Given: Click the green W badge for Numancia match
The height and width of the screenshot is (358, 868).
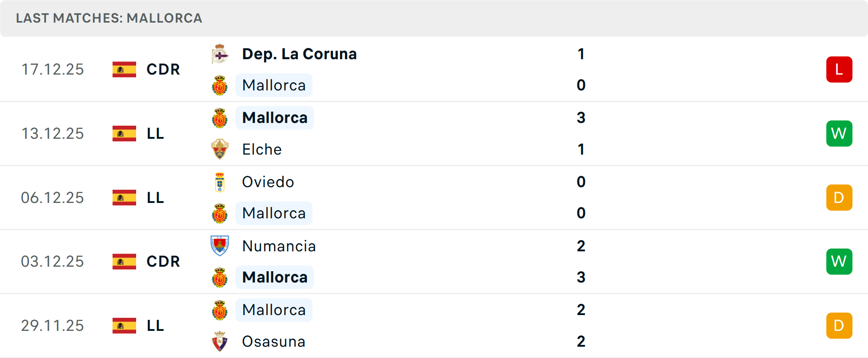Looking at the screenshot, I should [x=839, y=262].
